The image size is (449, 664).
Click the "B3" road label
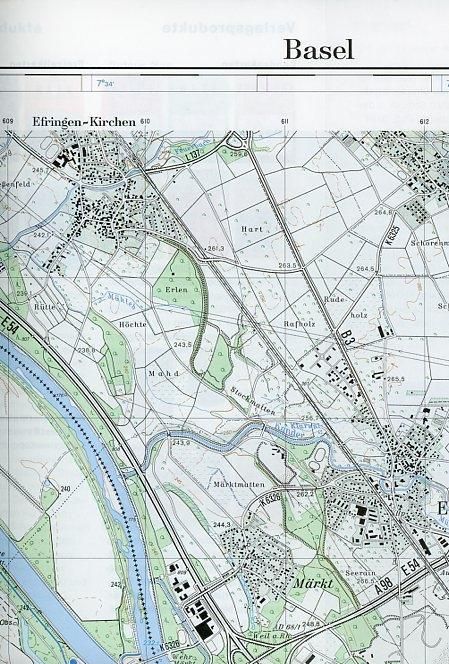[x=347, y=339]
